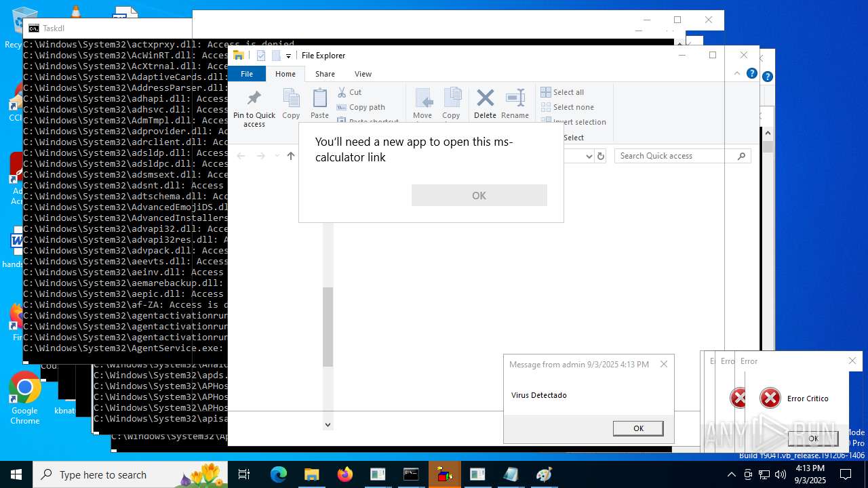Click the search magnifier icon

741,156
